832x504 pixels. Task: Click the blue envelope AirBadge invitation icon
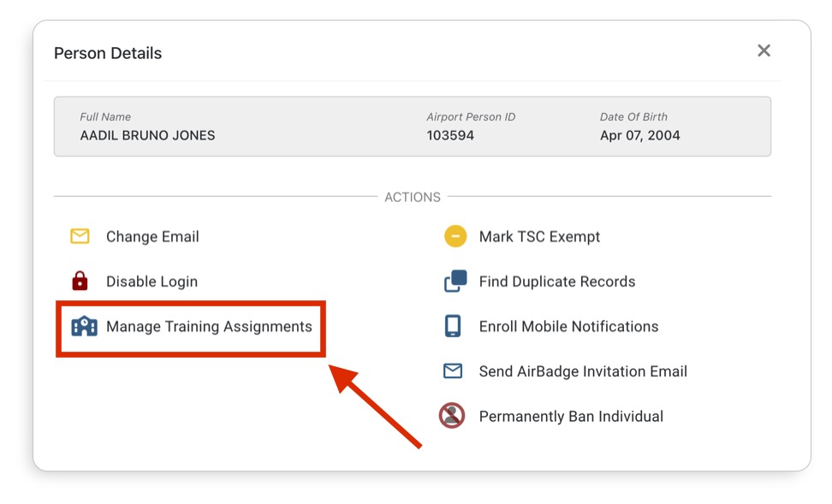[x=453, y=371]
